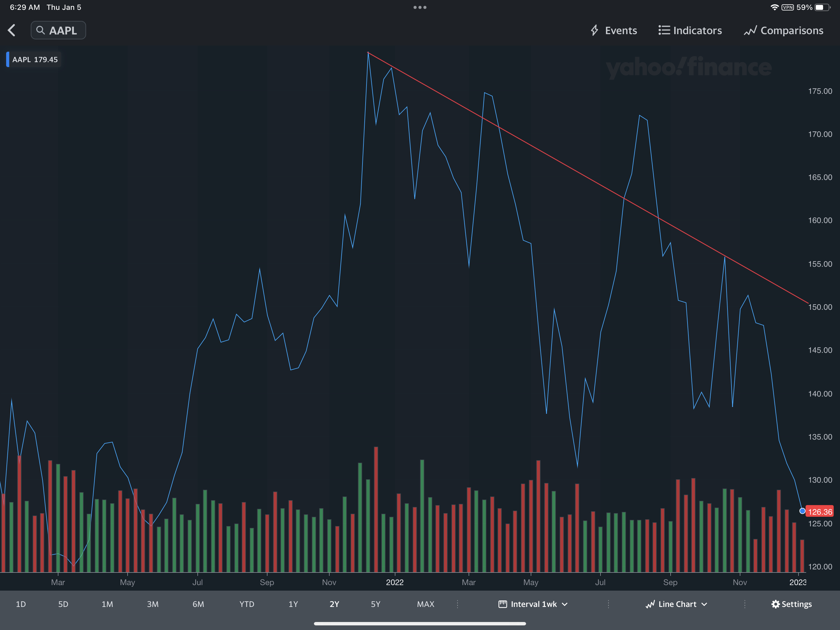
Task: Tap the three-dot multitasking icon at top
Action: point(420,7)
